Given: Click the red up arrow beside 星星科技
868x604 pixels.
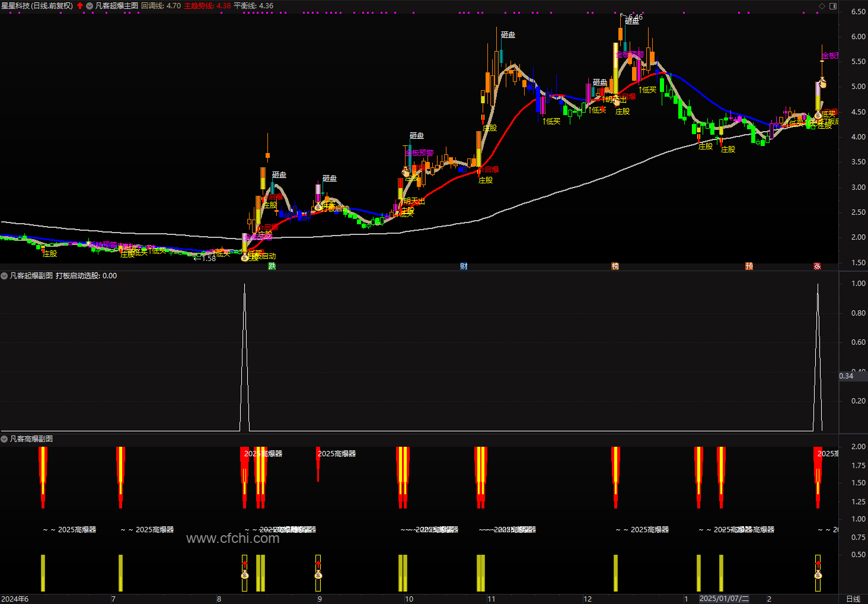Looking at the screenshot, I should 80,6.
